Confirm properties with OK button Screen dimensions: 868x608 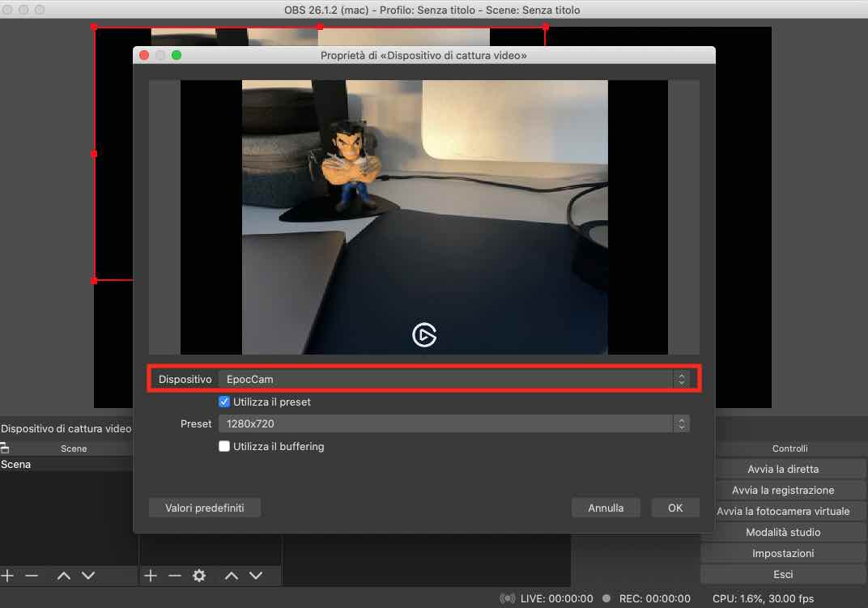click(x=675, y=508)
